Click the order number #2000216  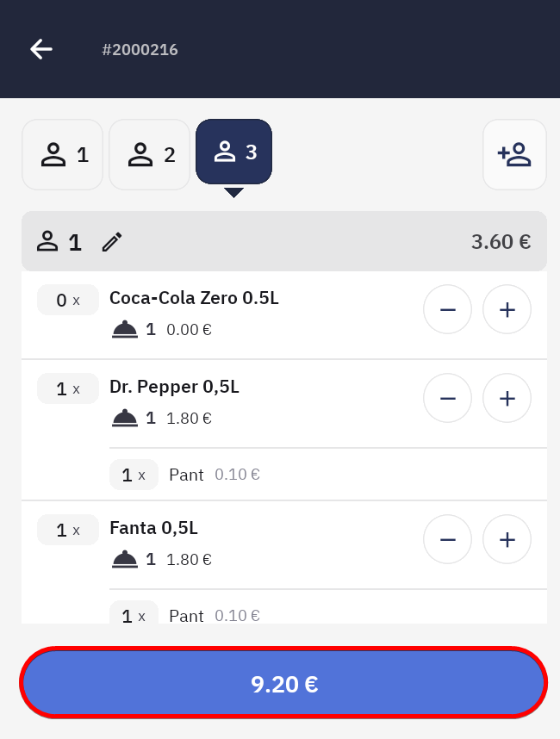pyautogui.click(x=140, y=49)
